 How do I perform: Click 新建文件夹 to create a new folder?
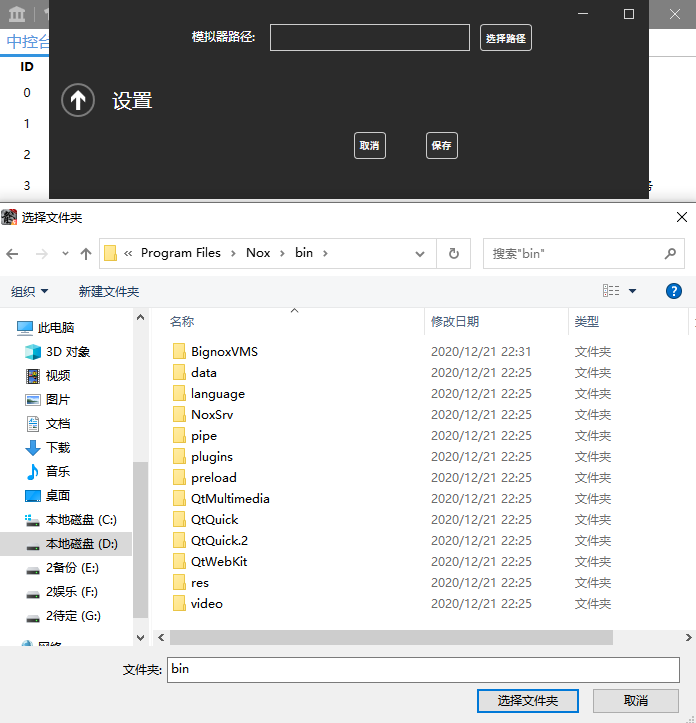tap(109, 291)
